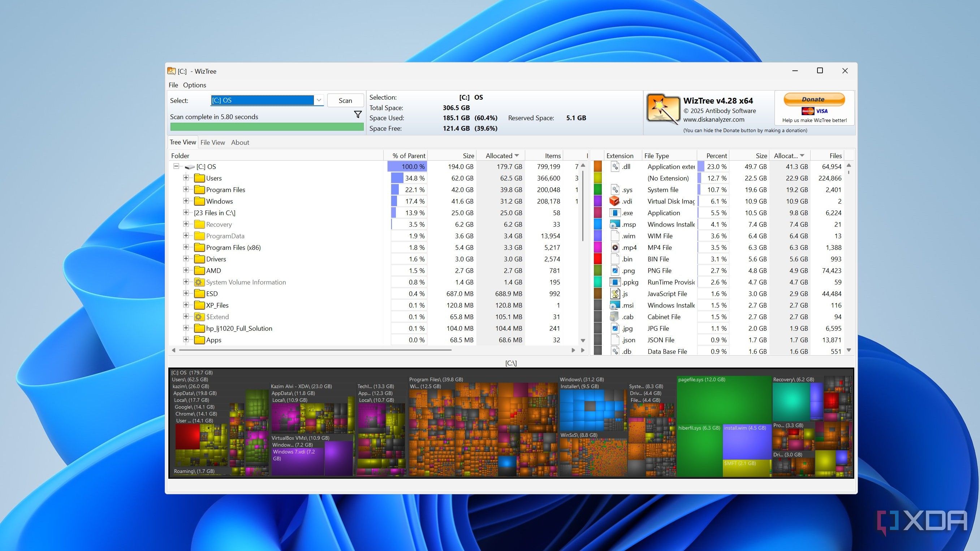980x551 pixels.
Task: Click the .ppkg provisioning file icon
Action: tap(615, 282)
